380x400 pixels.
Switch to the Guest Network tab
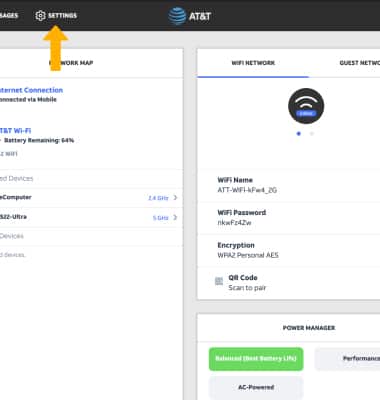359,63
